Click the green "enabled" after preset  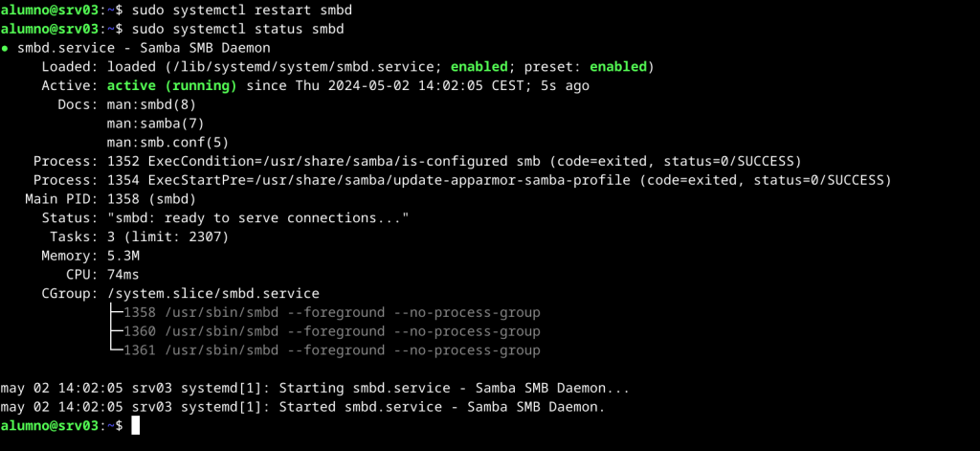[x=618, y=67]
